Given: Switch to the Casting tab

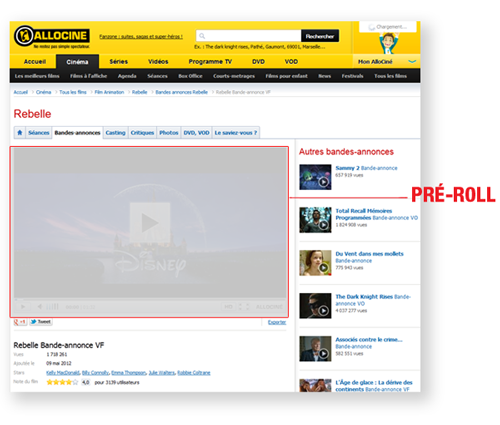Looking at the screenshot, I should tap(115, 133).
